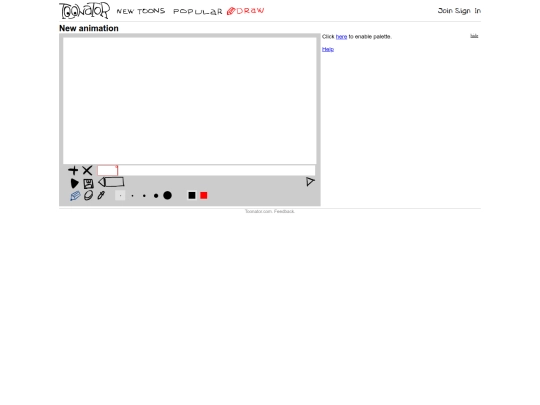Pick the red color swatch
This screenshot has height=405, width=540.
click(204, 195)
